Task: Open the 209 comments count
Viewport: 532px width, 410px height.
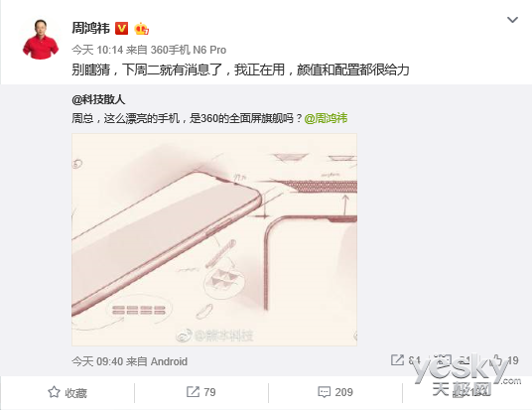Action: click(x=343, y=392)
